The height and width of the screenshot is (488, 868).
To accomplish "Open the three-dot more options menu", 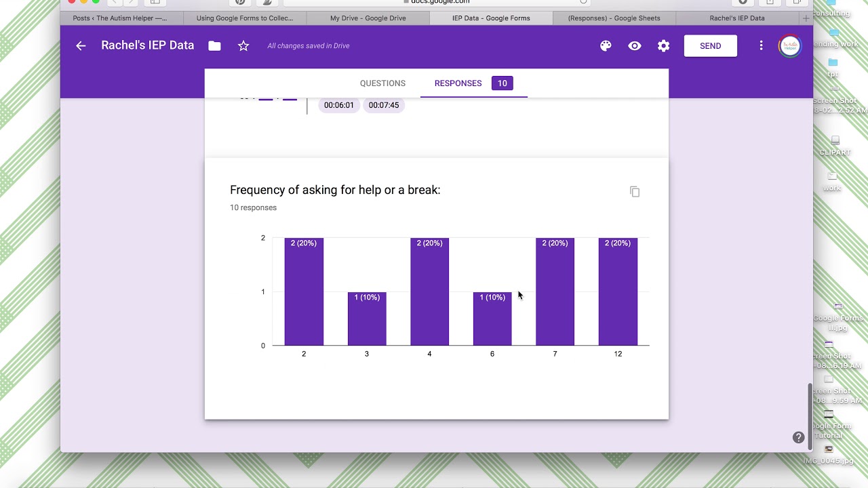I will (761, 45).
